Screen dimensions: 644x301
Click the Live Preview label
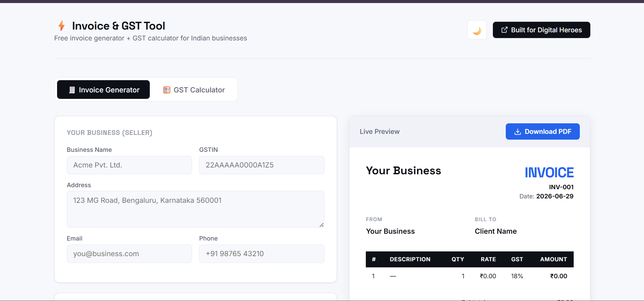(x=380, y=131)
